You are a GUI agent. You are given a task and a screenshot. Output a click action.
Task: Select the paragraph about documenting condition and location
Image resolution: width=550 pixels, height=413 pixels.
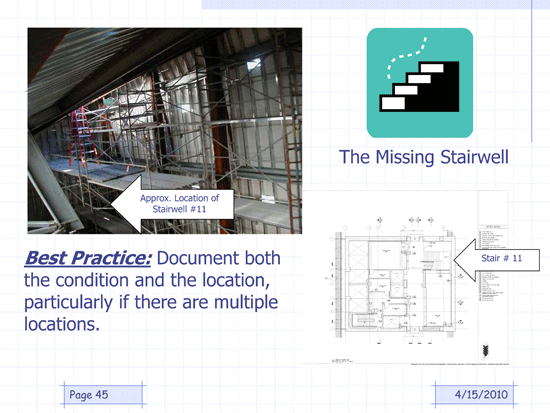click(152, 291)
